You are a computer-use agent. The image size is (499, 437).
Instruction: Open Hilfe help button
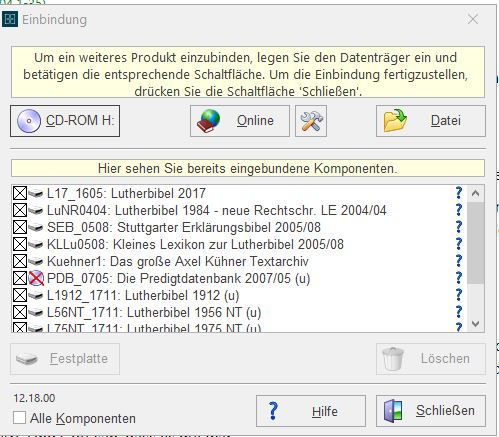[x=311, y=411]
